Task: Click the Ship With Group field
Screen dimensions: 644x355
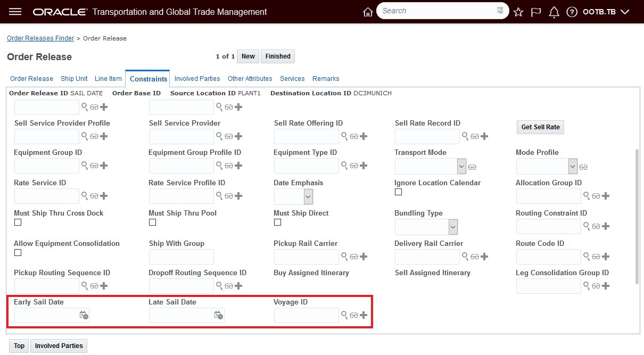Action: click(181, 257)
